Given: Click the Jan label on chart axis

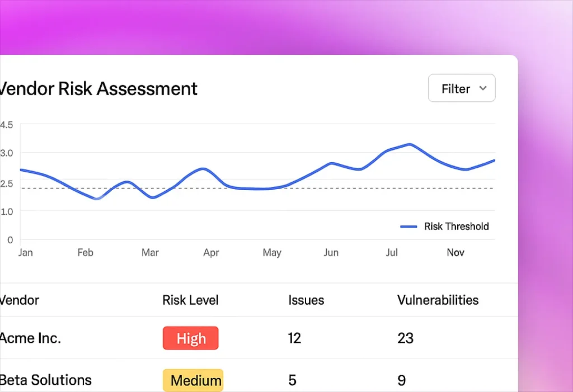Looking at the screenshot, I should tap(25, 253).
